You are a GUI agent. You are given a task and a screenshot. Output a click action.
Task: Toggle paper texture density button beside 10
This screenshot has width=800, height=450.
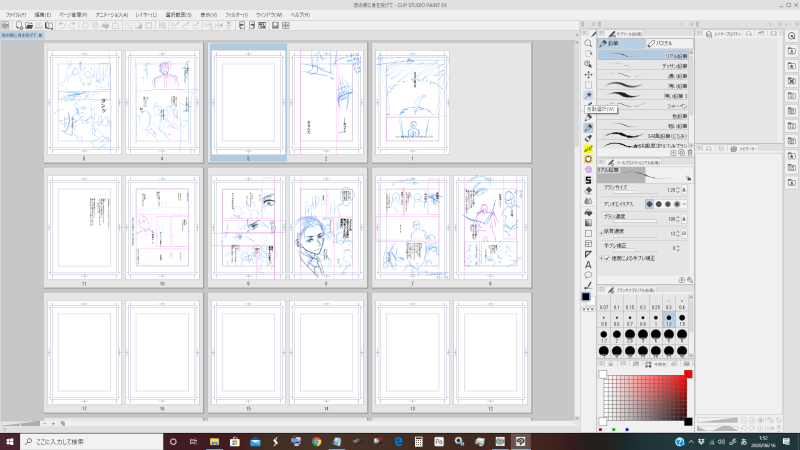click(684, 233)
